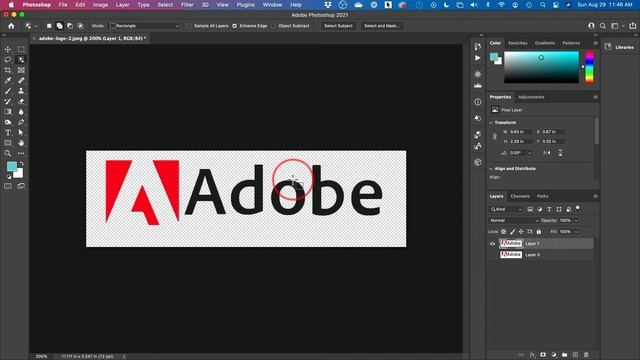Create a new group folder
640x360 pixels.
(564, 355)
